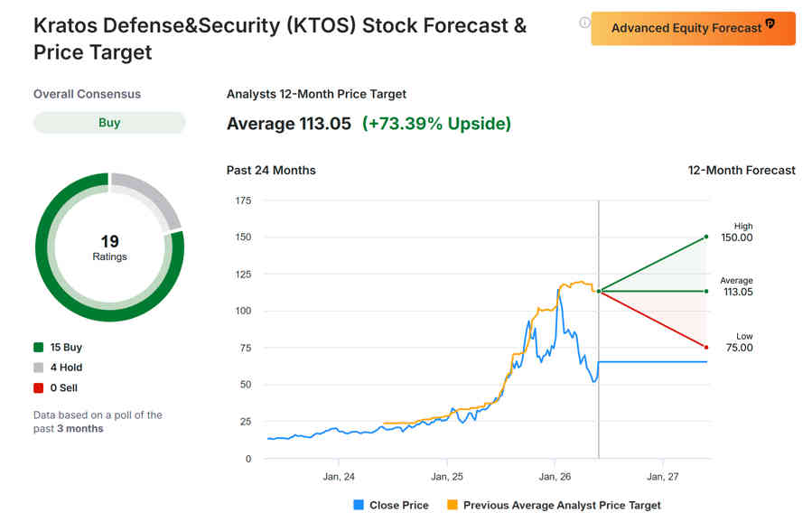Click the blue Close Price legend square
The image size is (812, 522).
pyautogui.click(x=359, y=505)
